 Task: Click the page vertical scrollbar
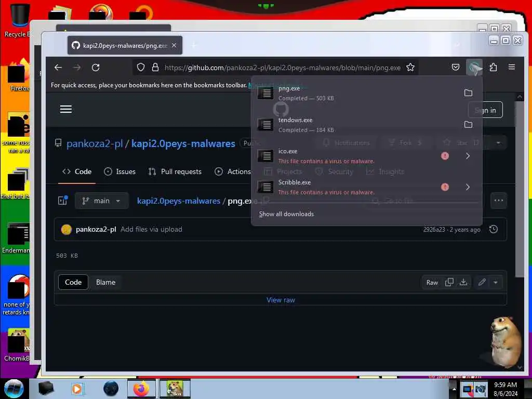pyautogui.click(x=520, y=190)
